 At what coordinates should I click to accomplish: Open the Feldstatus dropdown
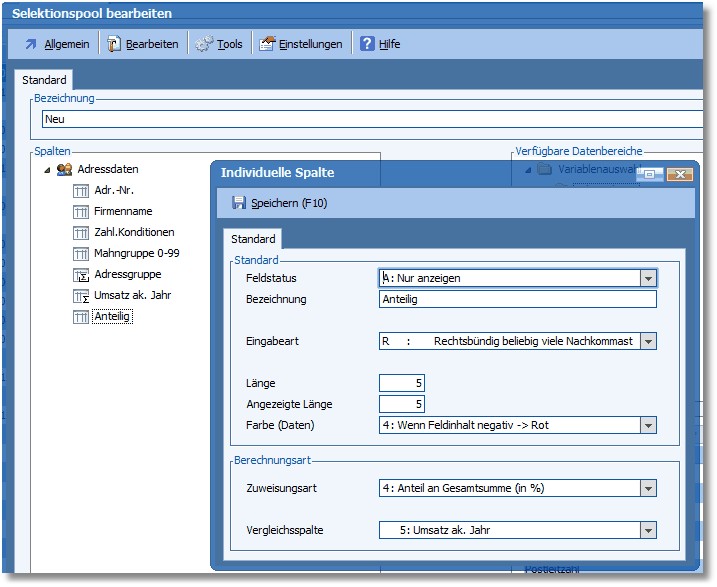[648, 279]
